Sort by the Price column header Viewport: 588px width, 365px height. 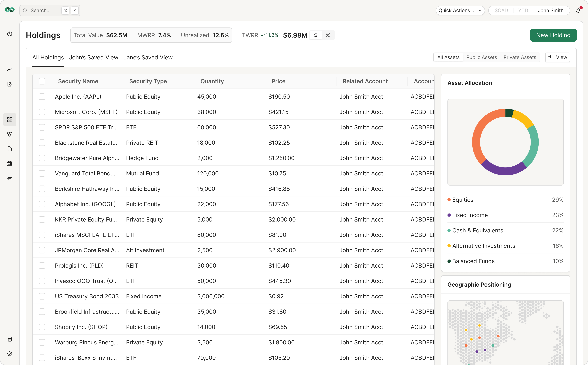[x=278, y=81]
